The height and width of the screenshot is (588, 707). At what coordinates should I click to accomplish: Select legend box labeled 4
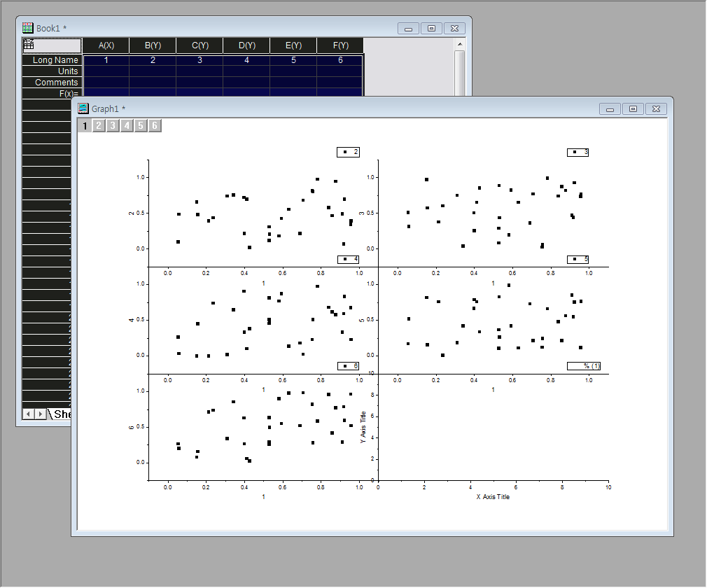pyautogui.click(x=348, y=259)
